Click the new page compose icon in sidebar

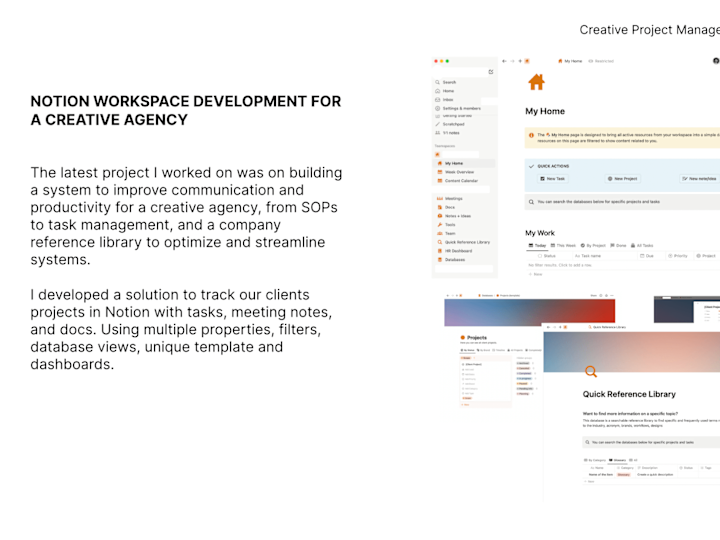pyautogui.click(x=491, y=72)
